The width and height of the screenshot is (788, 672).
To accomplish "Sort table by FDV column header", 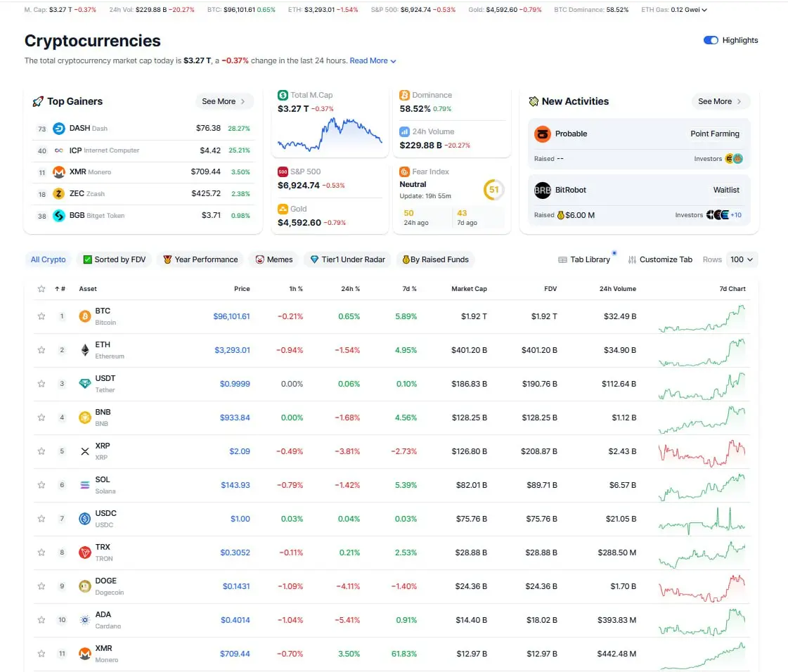I will [x=550, y=288].
